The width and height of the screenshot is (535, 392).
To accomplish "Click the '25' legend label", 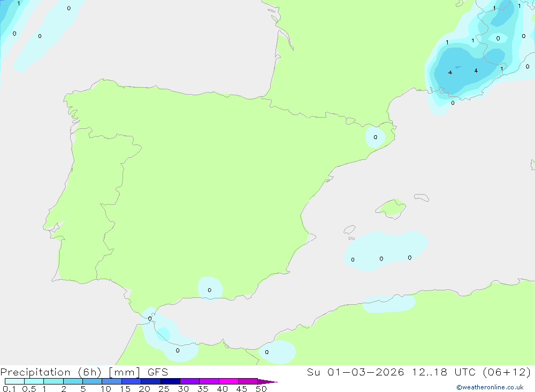I will click(164, 389).
